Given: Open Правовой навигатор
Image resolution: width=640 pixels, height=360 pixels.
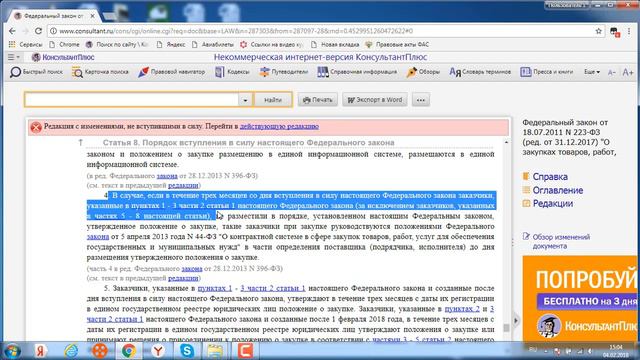Looking at the screenshot, I should [171, 72].
